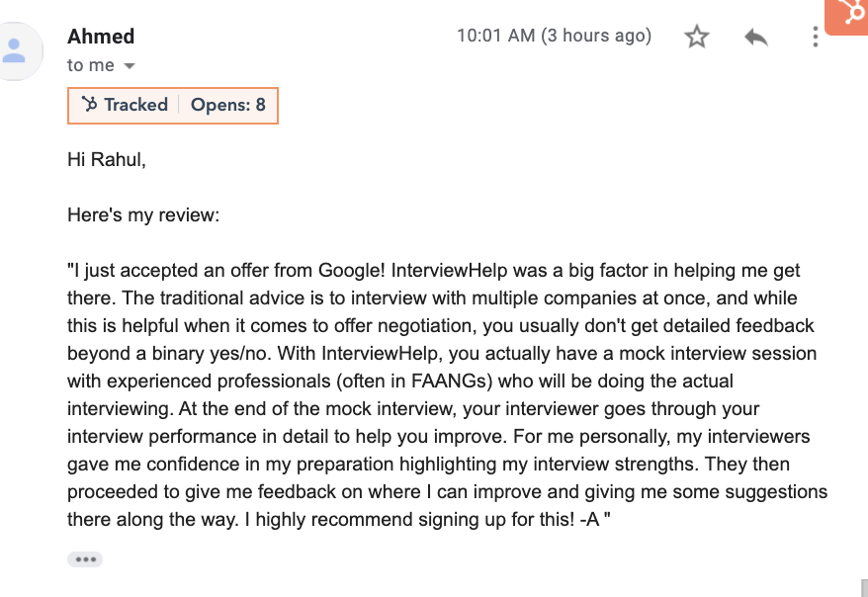Click the orange HubSpot sprocket at top right

click(x=848, y=17)
